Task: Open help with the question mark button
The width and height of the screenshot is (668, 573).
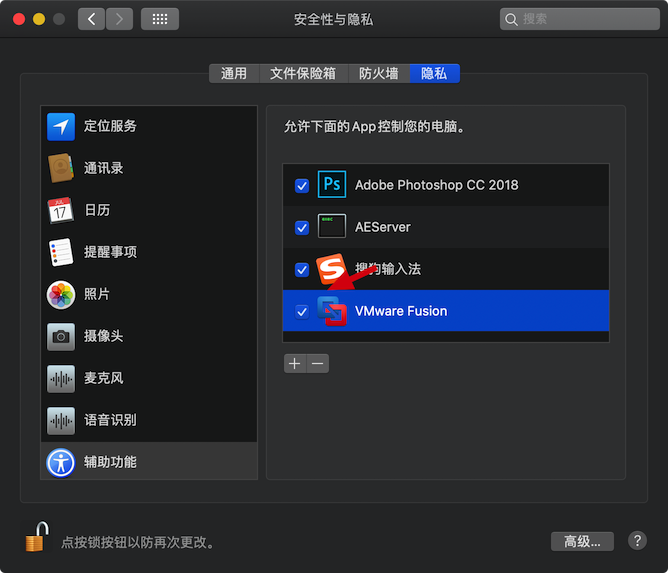Action: pyautogui.click(x=637, y=541)
